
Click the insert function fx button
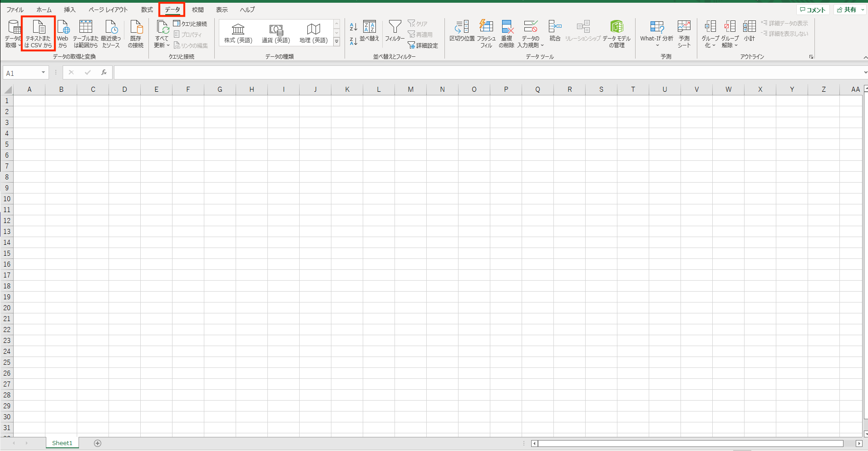[104, 73]
